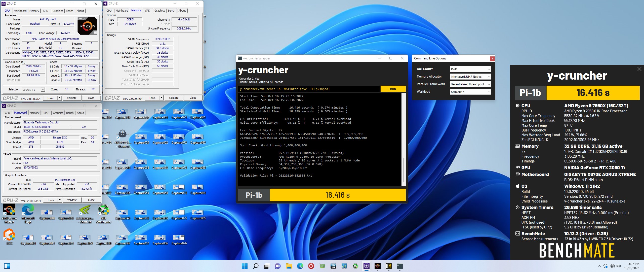Image resolution: width=644 pixels, height=272 pixels.
Task: Click the command line field with y-cruncher.exe bench 1b
Action: (x=309, y=89)
